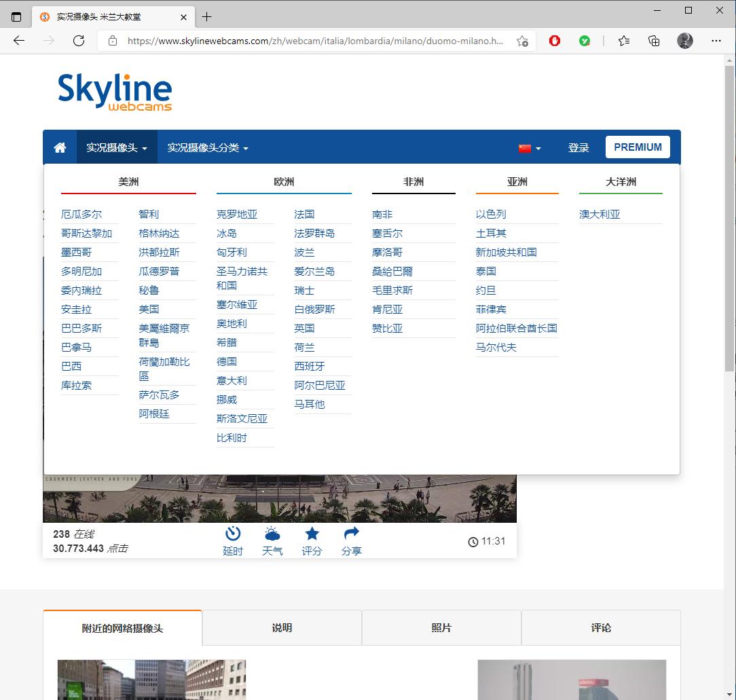This screenshot has height=700, width=736.
Task: Click the site information padlock icon
Action: (113, 41)
